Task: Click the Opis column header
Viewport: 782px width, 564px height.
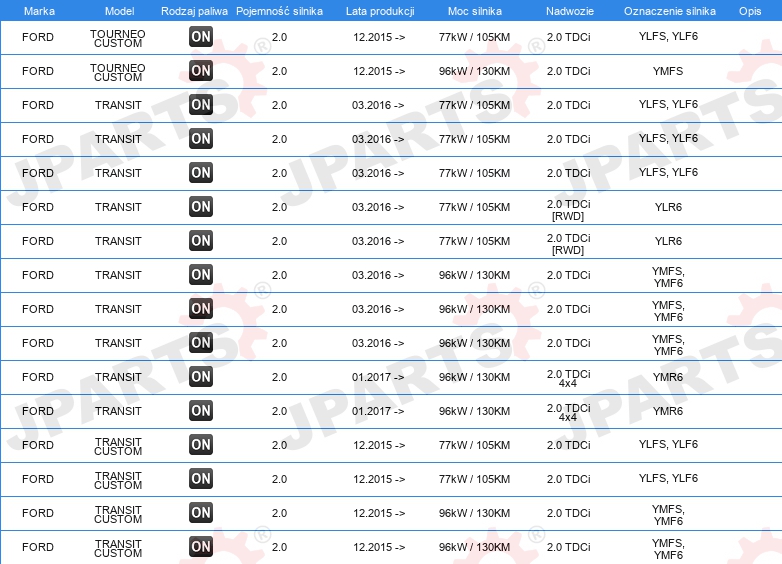Action: [x=750, y=11]
